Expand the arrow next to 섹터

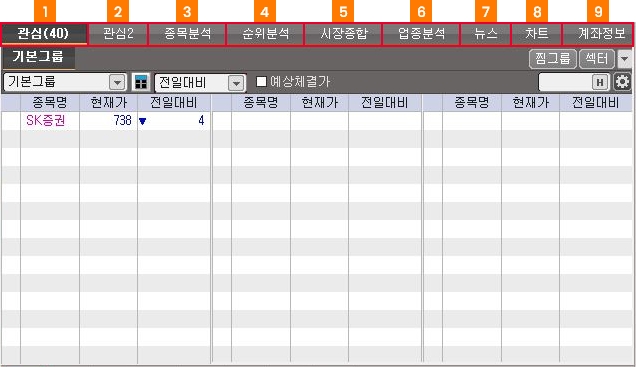pyautogui.click(x=625, y=59)
